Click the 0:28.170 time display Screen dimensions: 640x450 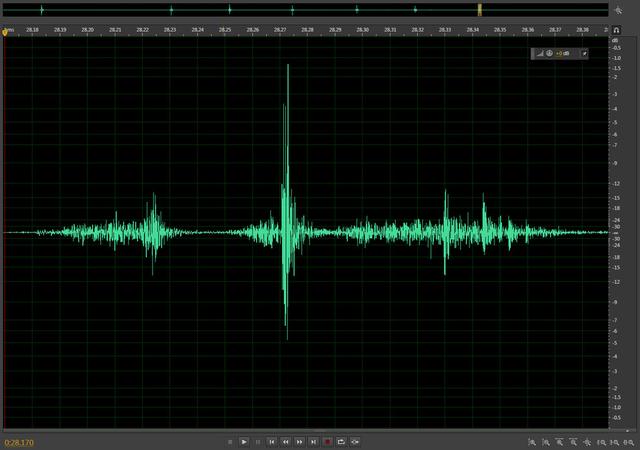(x=19, y=443)
